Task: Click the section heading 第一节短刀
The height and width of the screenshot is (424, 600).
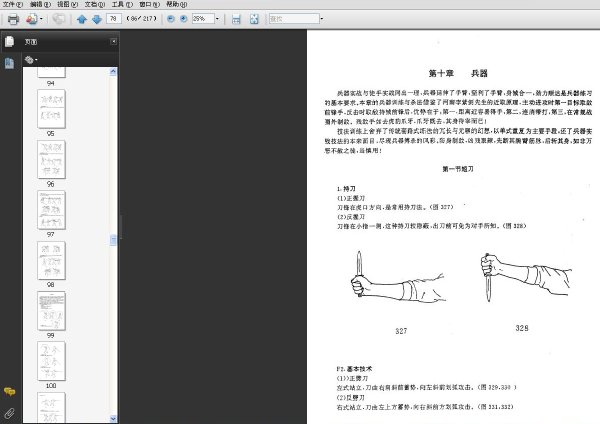Action: pyautogui.click(x=458, y=169)
